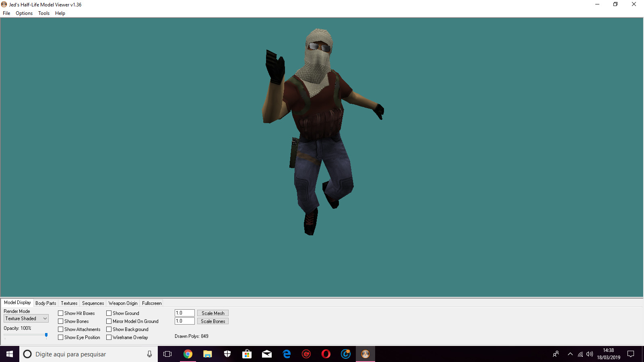Image resolution: width=644 pixels, height=362 pixels.
Task: Enable Show Hit Boxes
Action: (60, 313)
